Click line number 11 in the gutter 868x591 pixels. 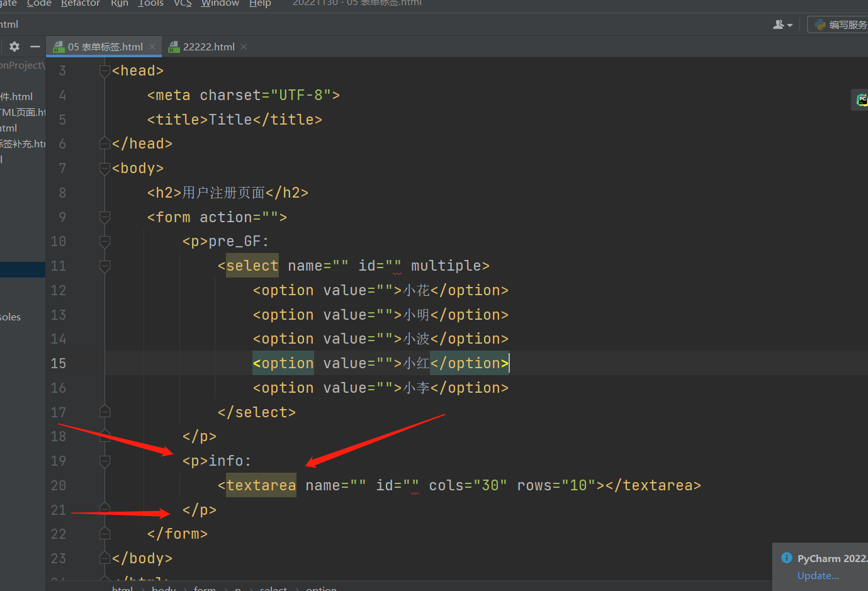point(59,266)
